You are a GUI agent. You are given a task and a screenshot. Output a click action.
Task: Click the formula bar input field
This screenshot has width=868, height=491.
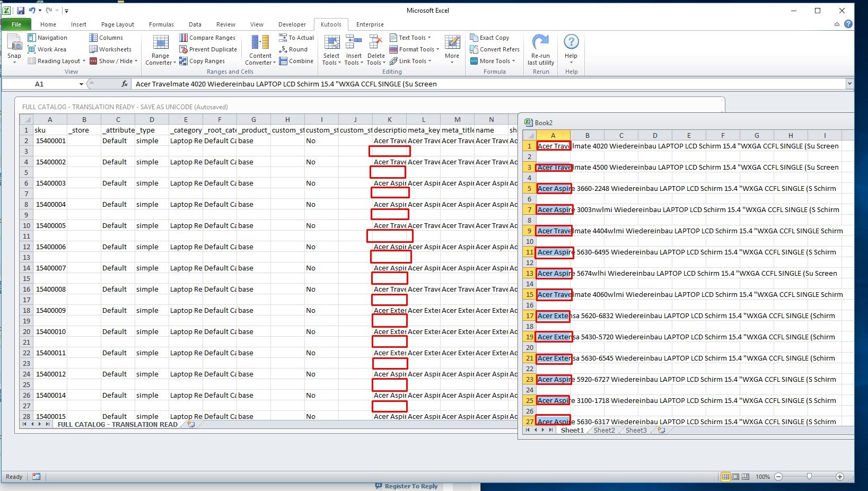488,84
